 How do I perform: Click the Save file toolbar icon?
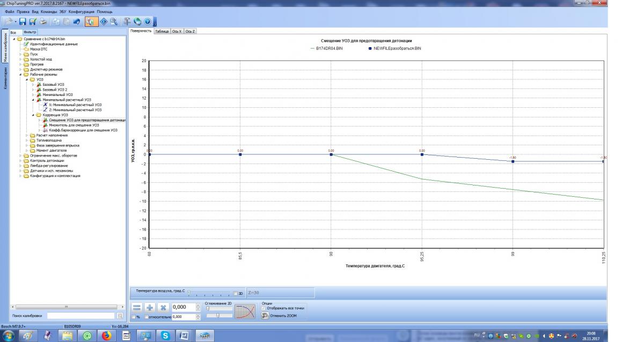(23, 21)
